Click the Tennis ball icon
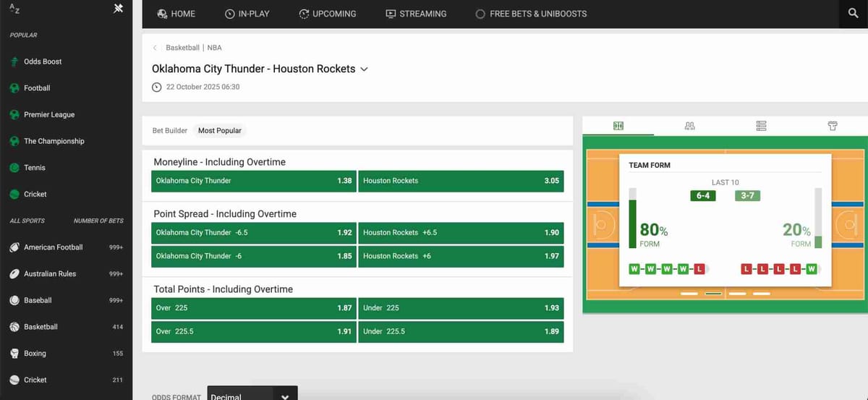The image size is (868, 400). [x=14, y=168]
